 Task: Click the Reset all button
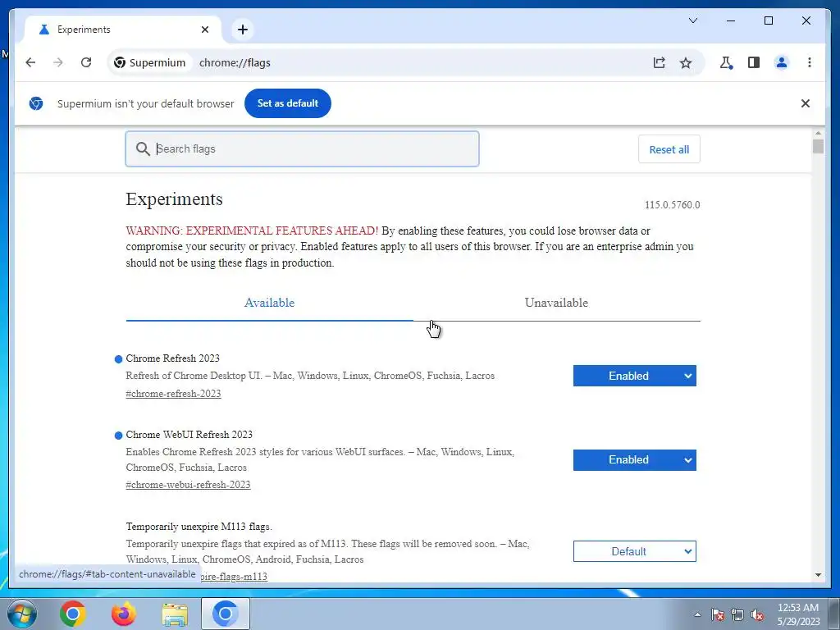coord(669,149)
